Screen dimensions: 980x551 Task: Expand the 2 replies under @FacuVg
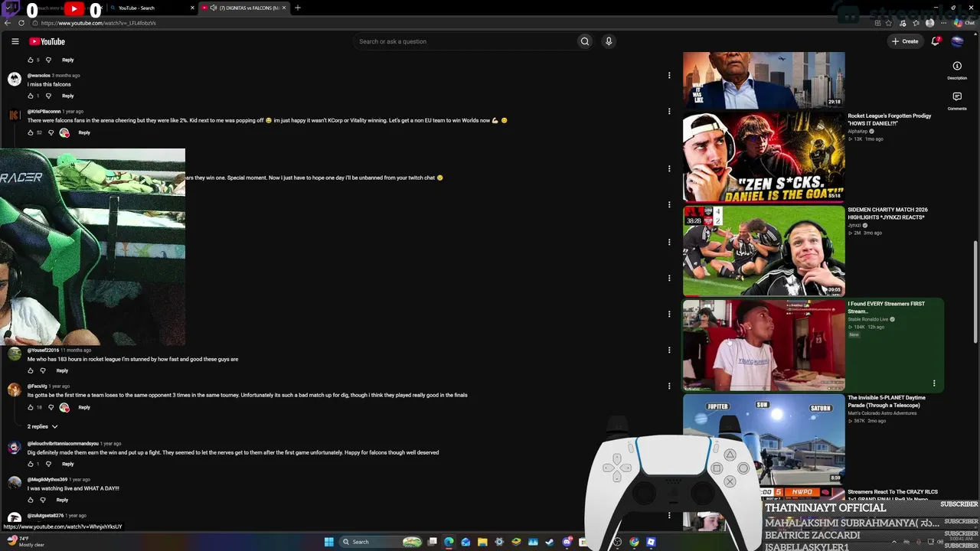click(x=43, y=426)
